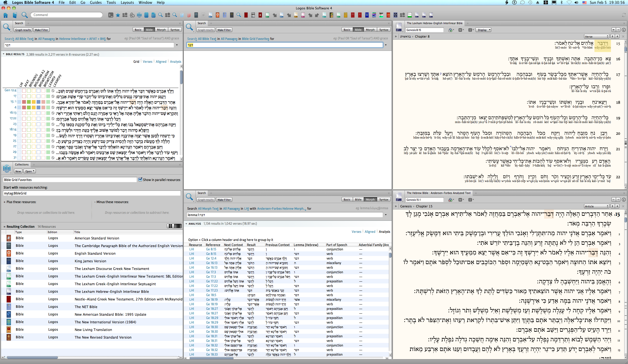Switch resulting collection to tile view
The image size is (628, 364).
pos(170,226)
